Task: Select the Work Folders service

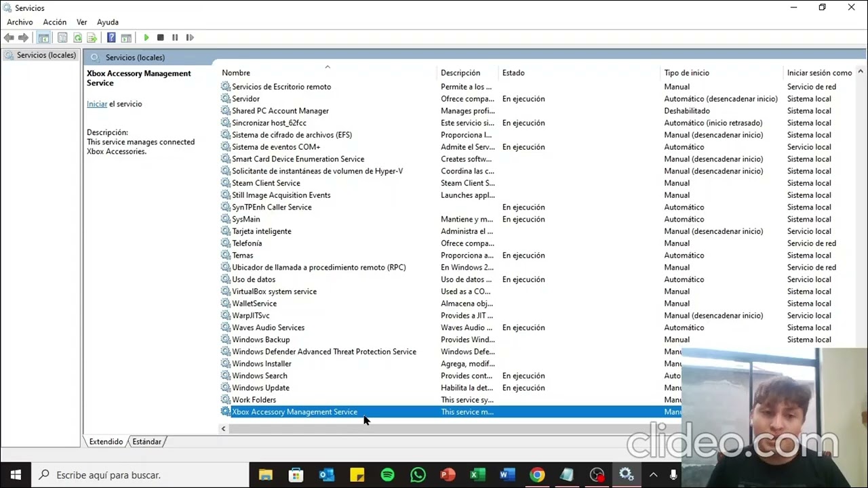Action: click(x=254, y=400)
